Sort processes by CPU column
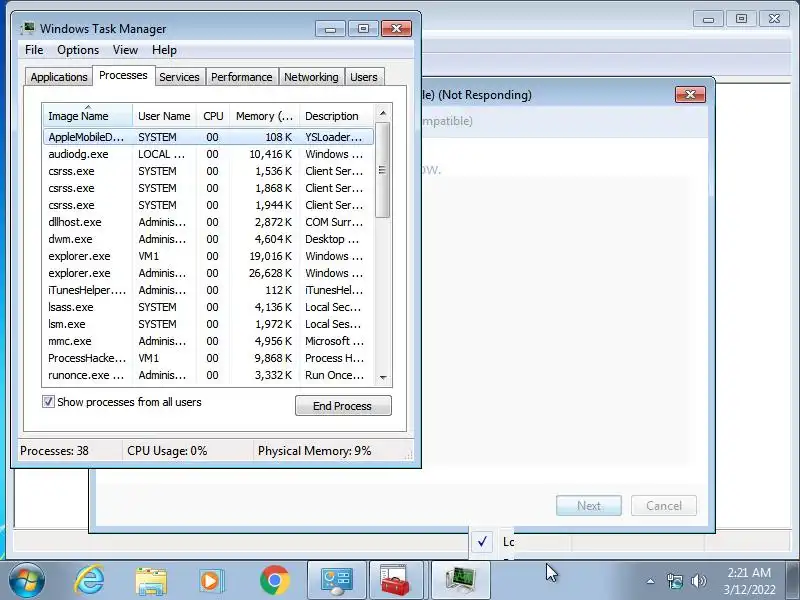The width and height of the screenshot is (800, 600). pyautogui.click(x=213, y=116)
